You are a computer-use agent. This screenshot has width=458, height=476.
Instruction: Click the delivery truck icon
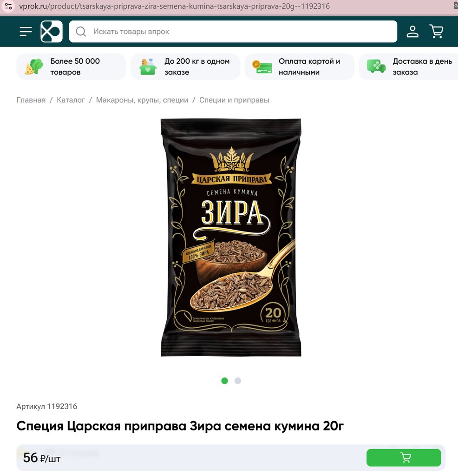click(x=376, y=66)
